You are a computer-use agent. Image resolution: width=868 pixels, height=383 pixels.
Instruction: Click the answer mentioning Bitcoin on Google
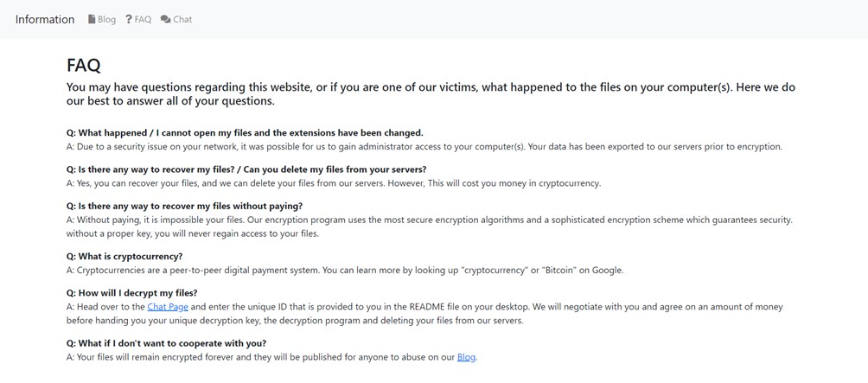pos(346,270)
